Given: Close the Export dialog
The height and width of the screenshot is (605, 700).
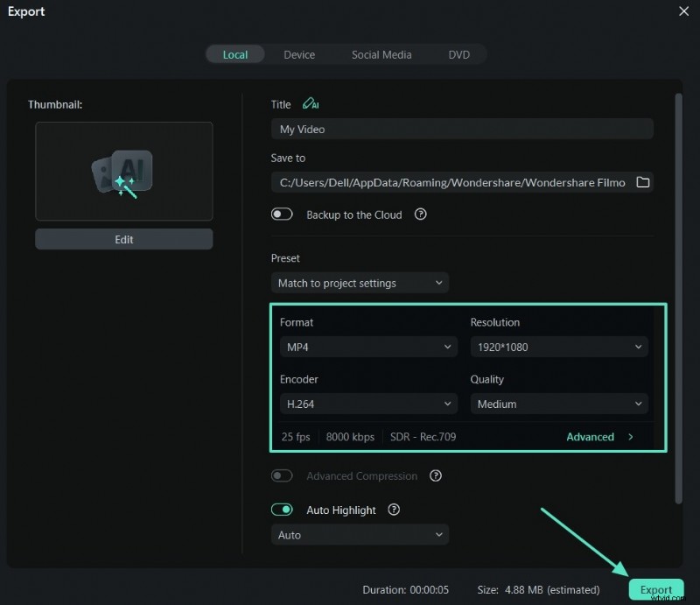Looking at the screenshot, I should pyautogui.click(x=683, y=11).
